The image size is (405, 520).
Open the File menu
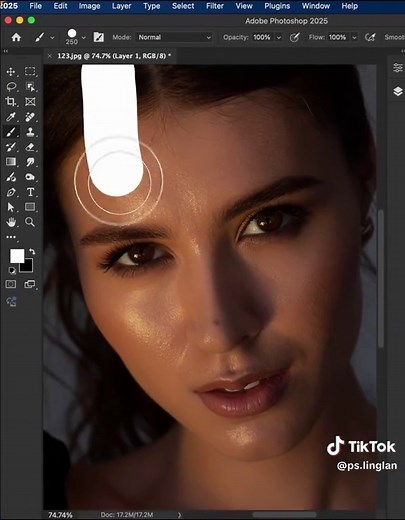35,6
